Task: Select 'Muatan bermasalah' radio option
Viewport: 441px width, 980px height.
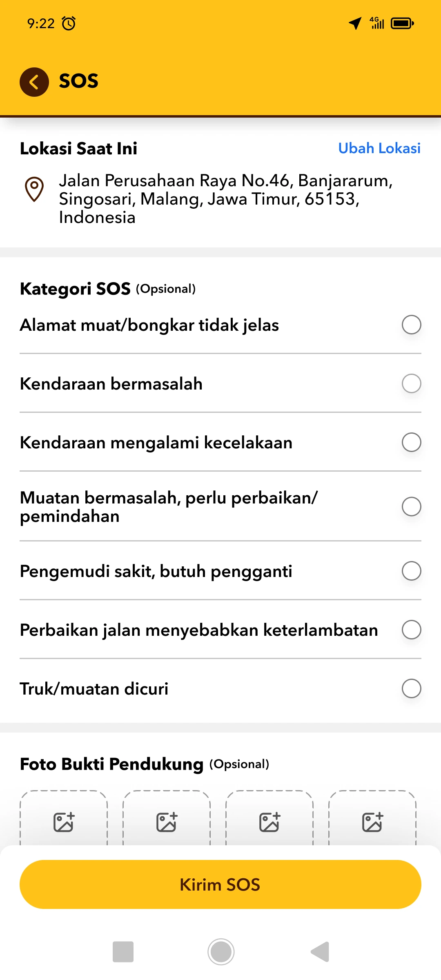Action: (x=411, y=507)
